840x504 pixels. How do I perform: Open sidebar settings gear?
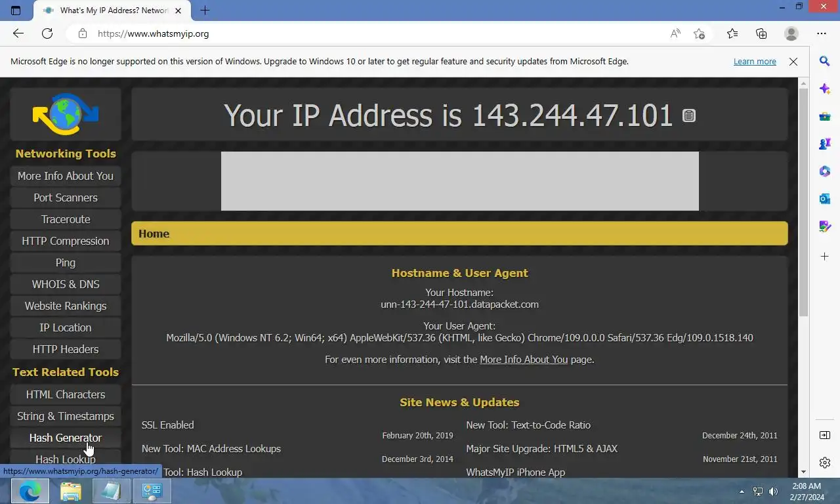[x=825, y=463]
